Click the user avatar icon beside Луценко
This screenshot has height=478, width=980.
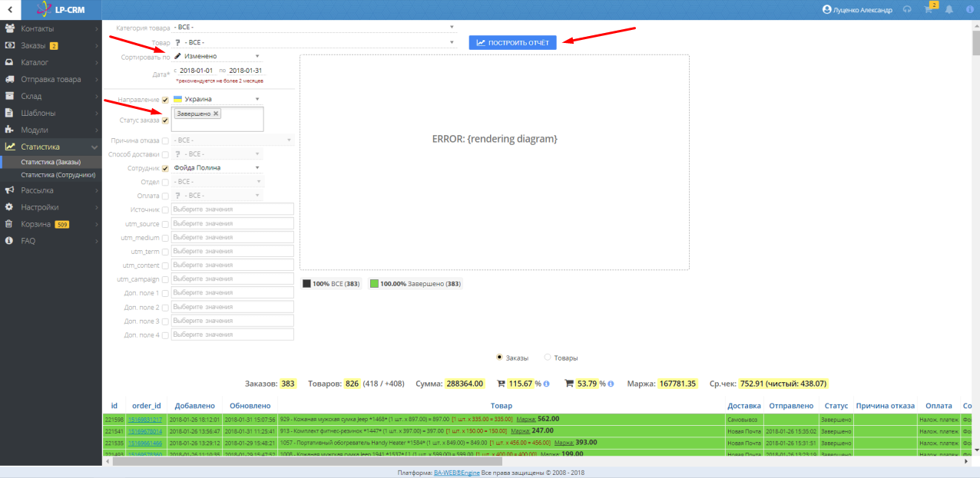(x=827, y=10)
